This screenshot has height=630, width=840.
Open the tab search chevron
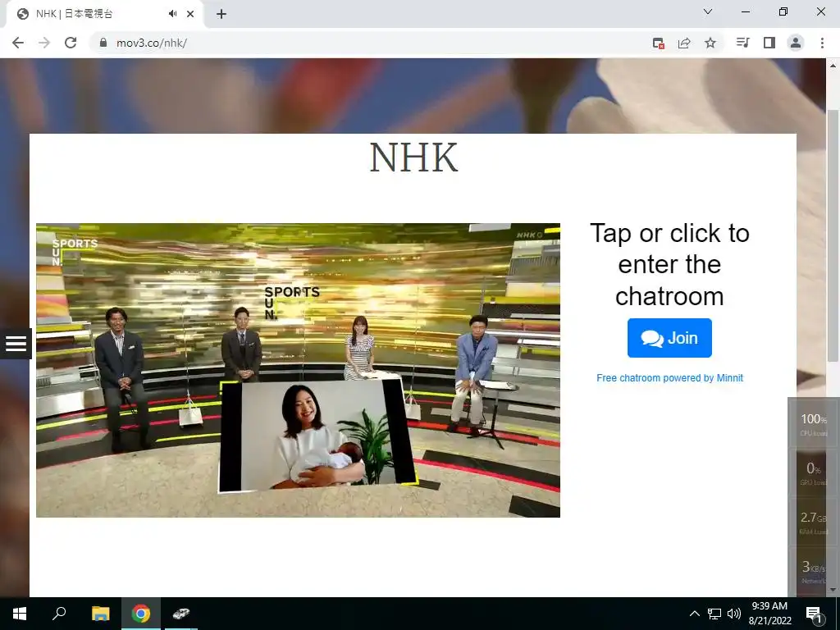click(x=708, y=11)
